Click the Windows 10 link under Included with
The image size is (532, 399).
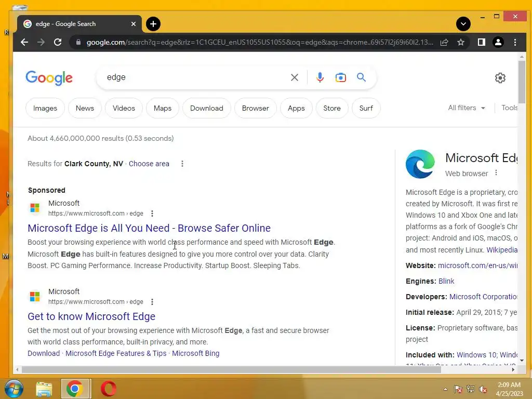477,355
